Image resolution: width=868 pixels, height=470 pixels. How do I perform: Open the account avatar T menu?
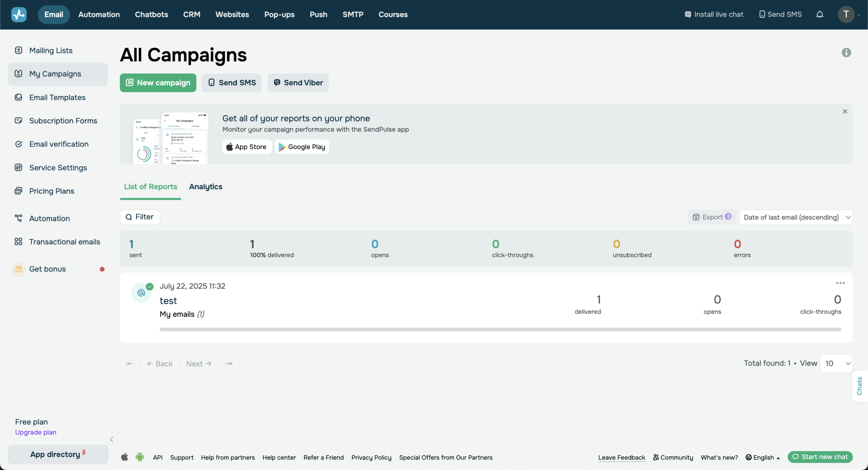(846, 14)
